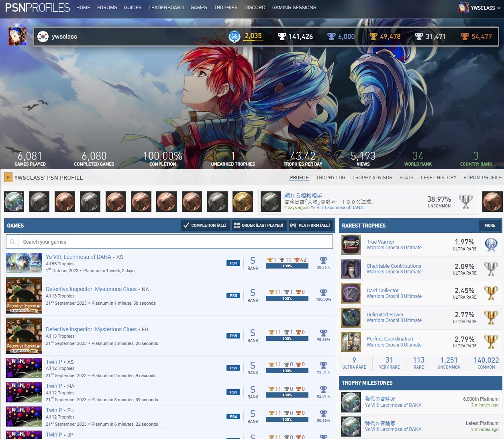Screen dimensions: 504x439
Task: Click the 100% progress bar on Ys VIII row
Action: (287, 266)
